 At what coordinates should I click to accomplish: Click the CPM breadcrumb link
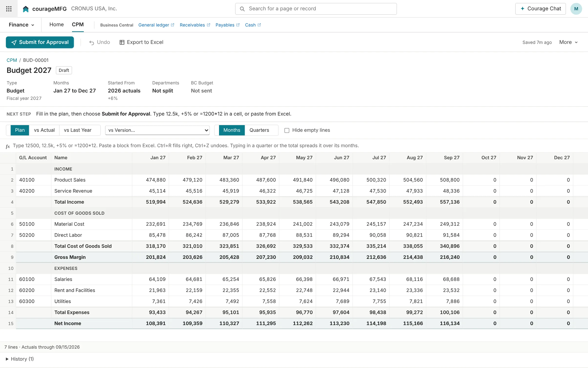(x=12, y=60)
